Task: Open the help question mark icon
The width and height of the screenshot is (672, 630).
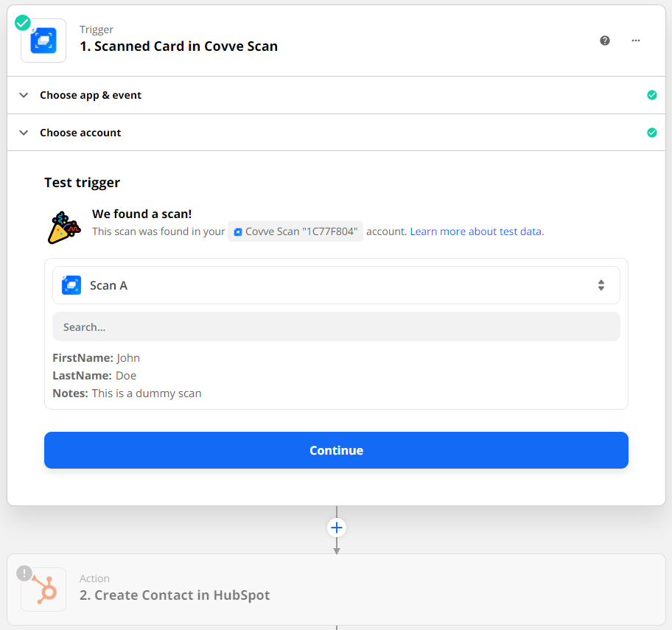Action: (605, 41)
